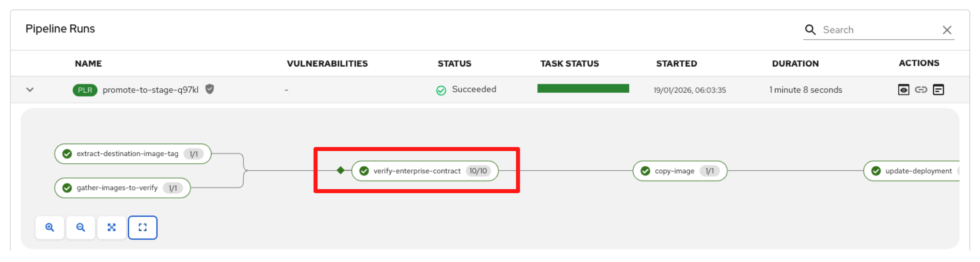The image size is (980, 262).
Task: Collapse the promote-to-stage-q97kl row
Action: coord(30,90)
